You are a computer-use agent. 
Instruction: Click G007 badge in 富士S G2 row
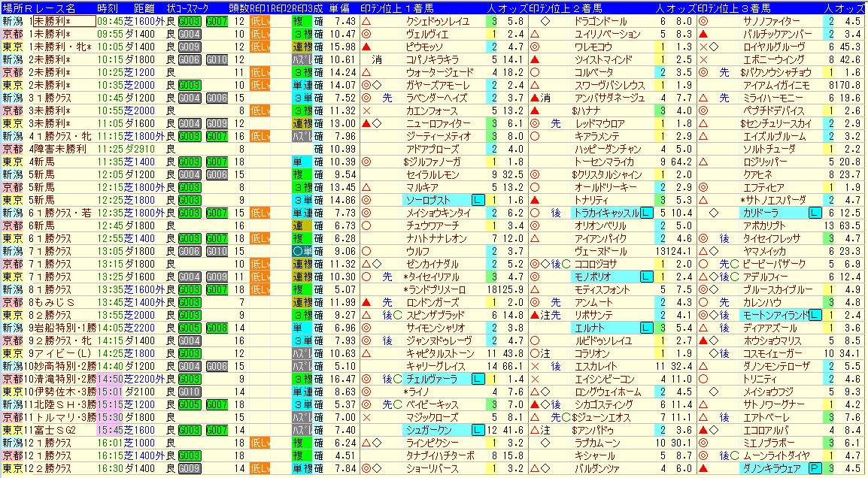217,430
